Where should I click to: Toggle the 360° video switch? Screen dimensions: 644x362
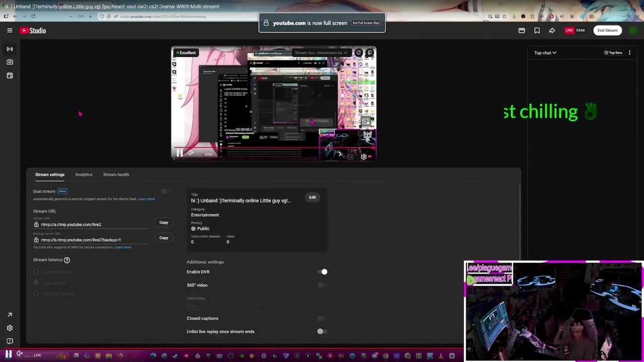pyautogui.click(x=322, y=285)
